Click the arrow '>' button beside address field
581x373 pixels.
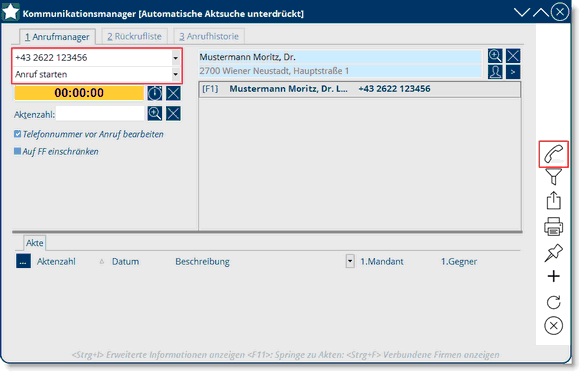pyautogui.click(x=513, y=72)
